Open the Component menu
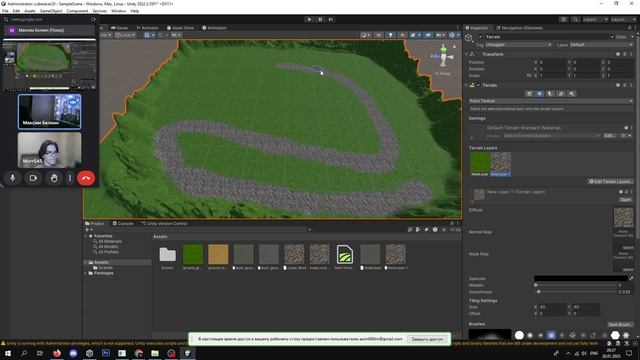The height and width of the screenshot is (360, 640). 77,11
